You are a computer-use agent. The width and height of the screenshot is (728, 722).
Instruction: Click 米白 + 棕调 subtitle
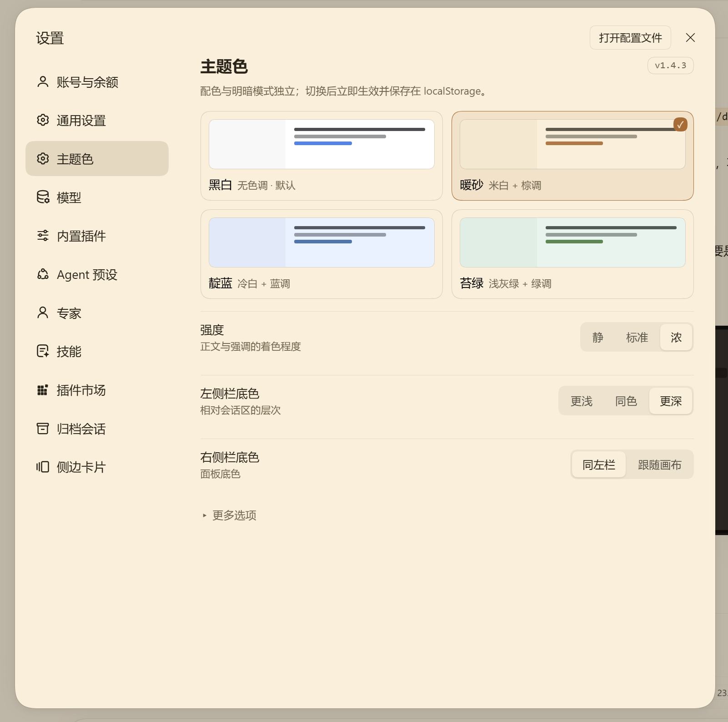(515, 186)
